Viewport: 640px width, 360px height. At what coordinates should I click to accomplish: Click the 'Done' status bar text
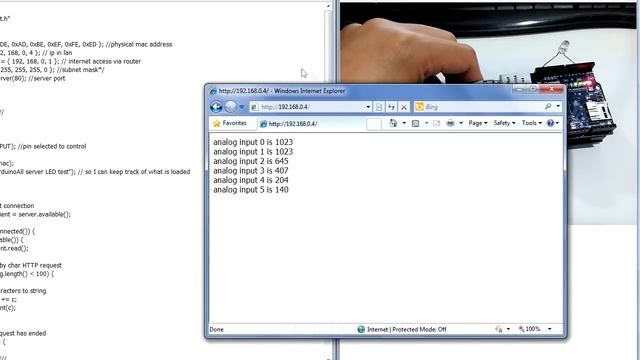pos(216,329)
